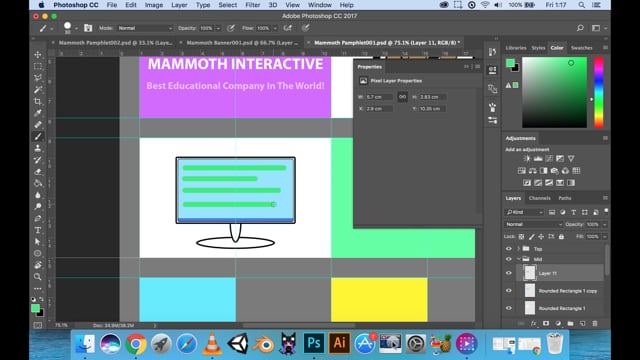The height and width of the screenshot is (360, 640).
Task: Select the Clone Stamp tool
Action: (38, 148)
